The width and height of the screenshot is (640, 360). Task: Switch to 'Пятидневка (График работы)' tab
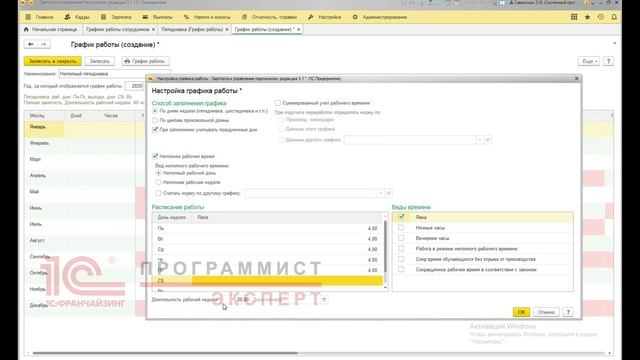192,29
